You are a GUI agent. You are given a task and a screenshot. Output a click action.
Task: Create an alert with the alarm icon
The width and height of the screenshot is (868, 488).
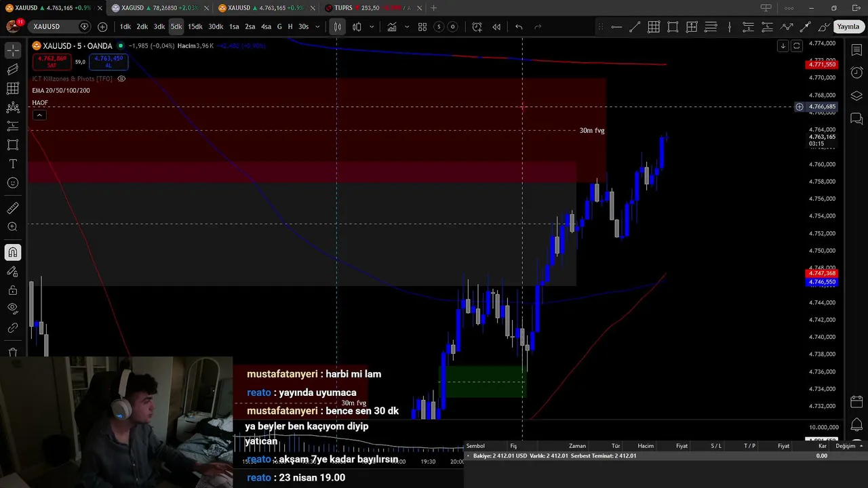[477, 26]
